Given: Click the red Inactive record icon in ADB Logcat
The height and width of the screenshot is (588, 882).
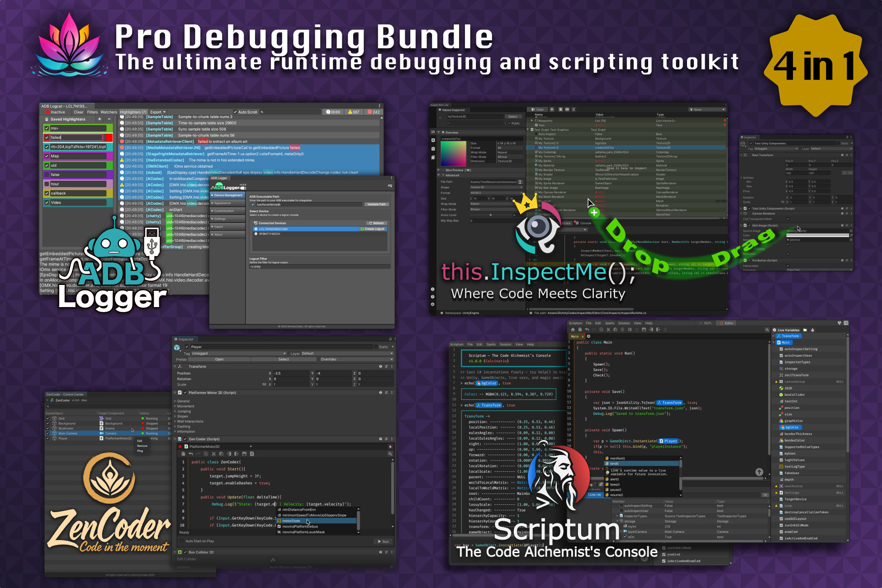Looking at the screenshot, I should pos(47,112).
